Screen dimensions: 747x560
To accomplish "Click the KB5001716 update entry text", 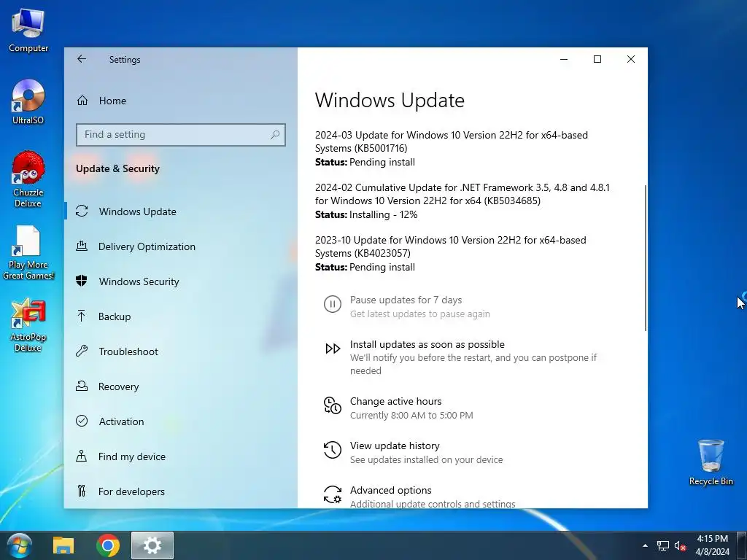I will [451, 141].
